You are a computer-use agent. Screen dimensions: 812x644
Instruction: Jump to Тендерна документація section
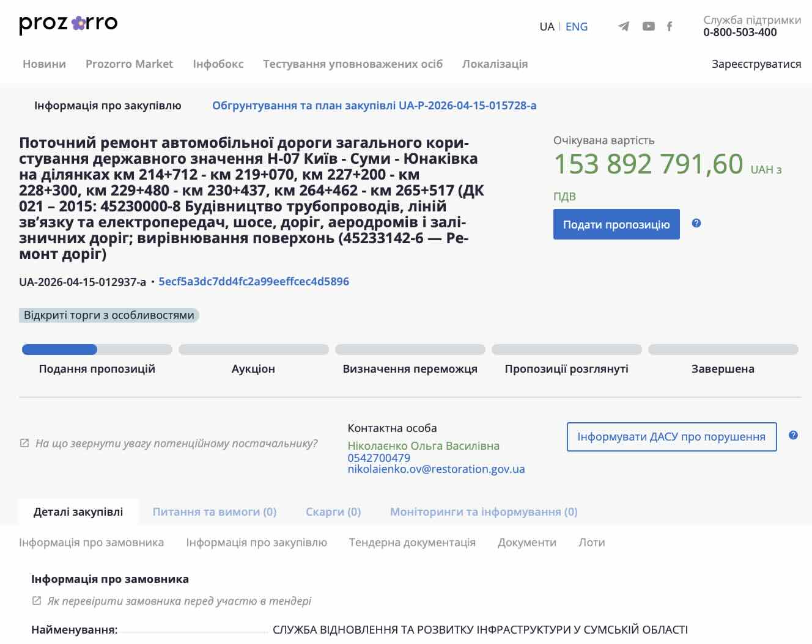point(412,543)
